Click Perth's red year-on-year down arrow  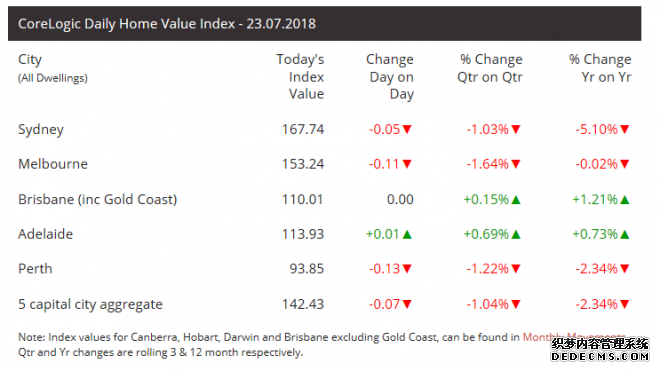(625, 269)
